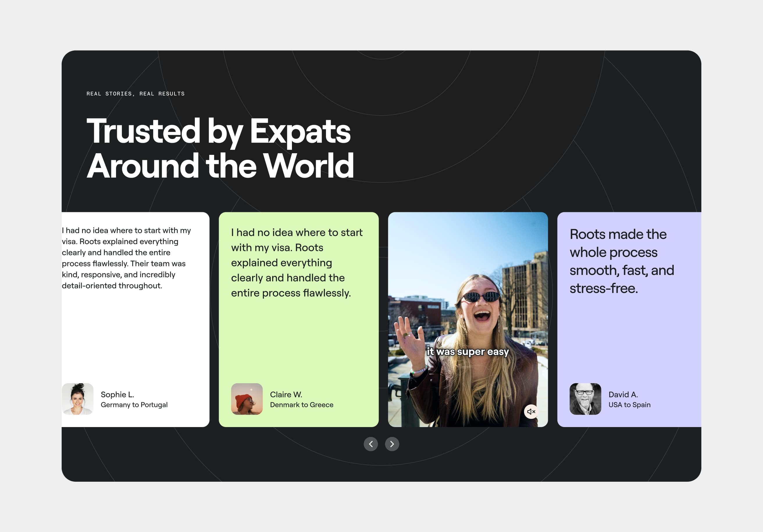The height and width of the screenshot is (532, 763).
Task: Select the white Sophie L. testimonial card
Action: pos(136,335)
